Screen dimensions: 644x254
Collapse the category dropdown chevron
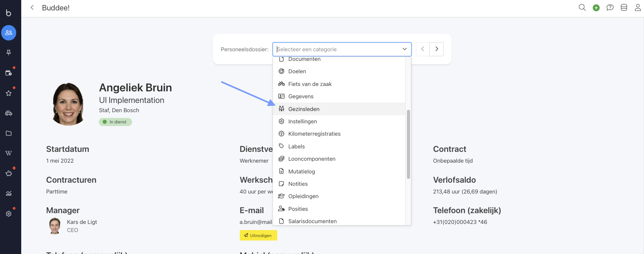(x=405, y=49)
